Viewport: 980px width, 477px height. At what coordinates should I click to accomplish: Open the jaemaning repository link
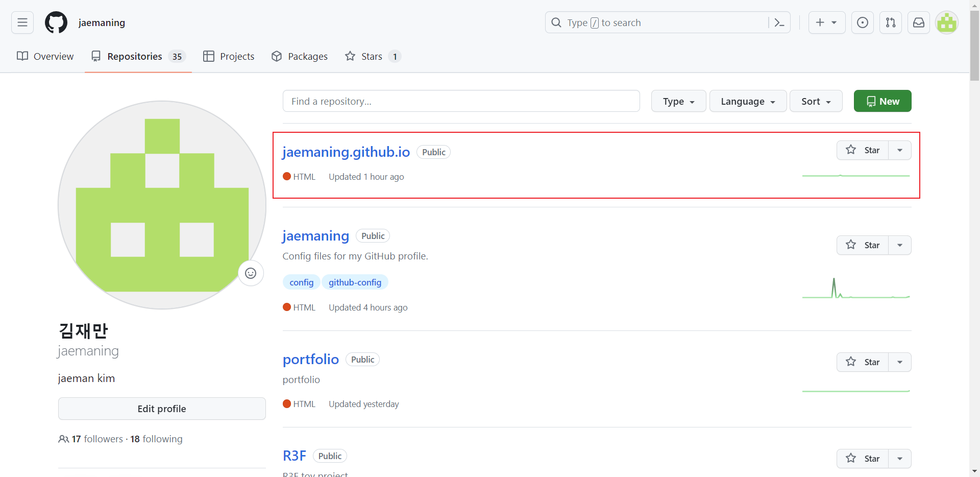tap(315, 235)
